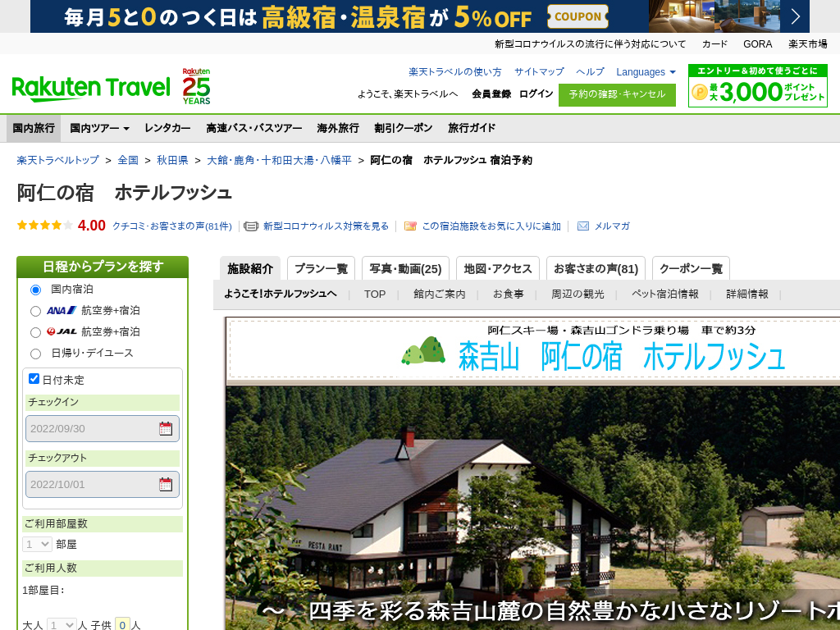Click the next arrow on coupon banner

(795, 16)
